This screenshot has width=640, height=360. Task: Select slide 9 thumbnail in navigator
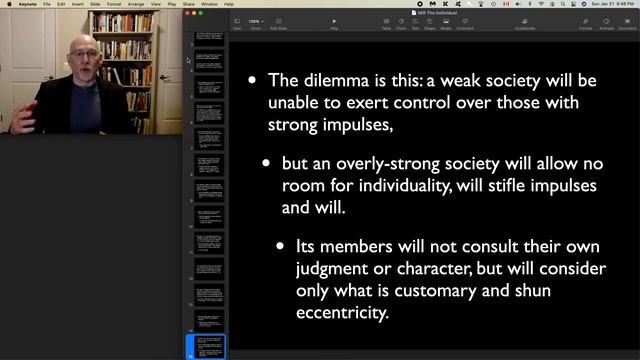(209, 191)
